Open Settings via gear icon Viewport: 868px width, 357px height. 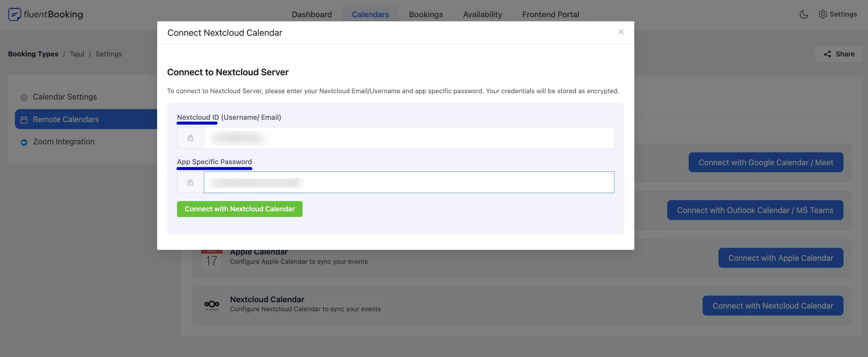coord(823,14)
